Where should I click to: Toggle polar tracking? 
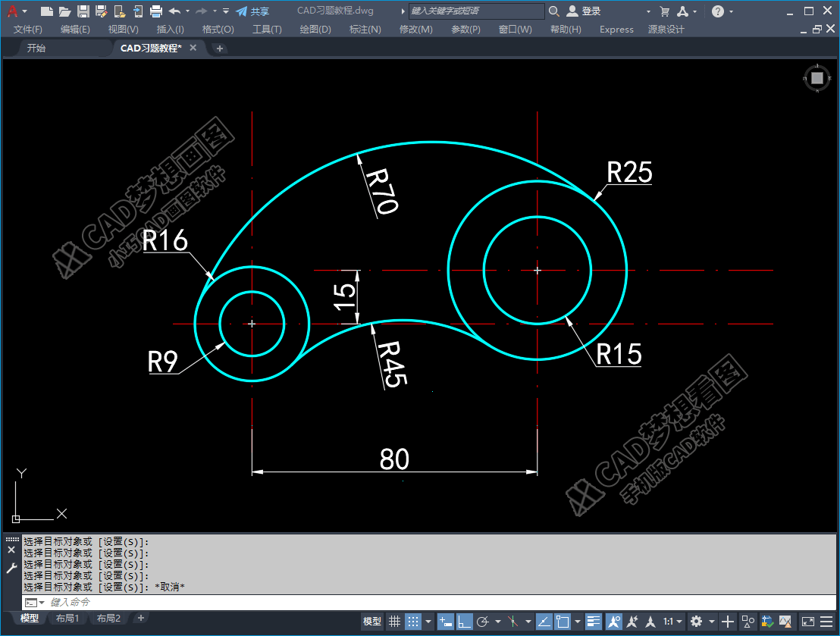(483, 622)
